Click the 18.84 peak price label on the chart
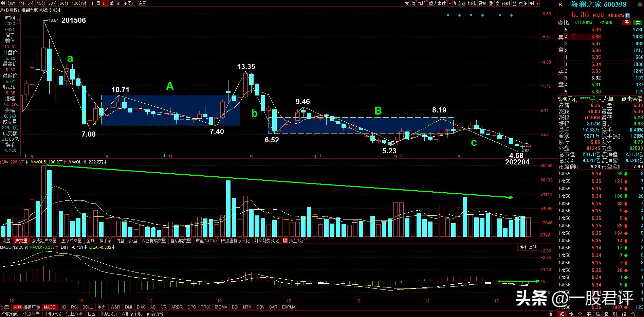 point(53,20)
